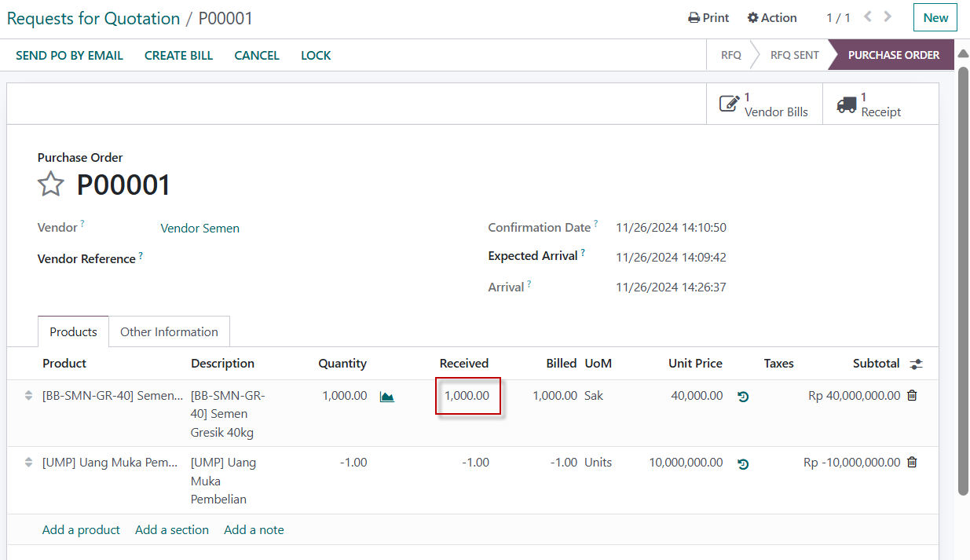
Task: Click price history icon in Uang Muka row
Action: coord(743,463)
